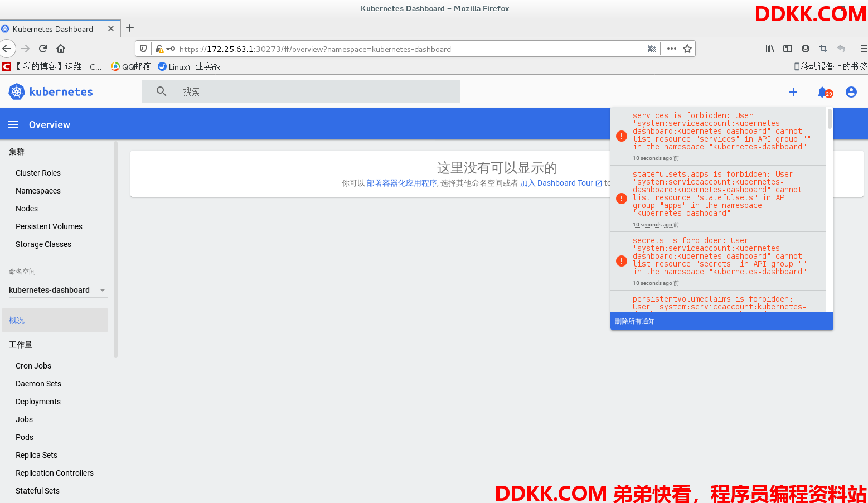The width and height of the screenshot is (868, 503).
Task: Close the Kubernetes Dashboard tab
Action: 111,28
